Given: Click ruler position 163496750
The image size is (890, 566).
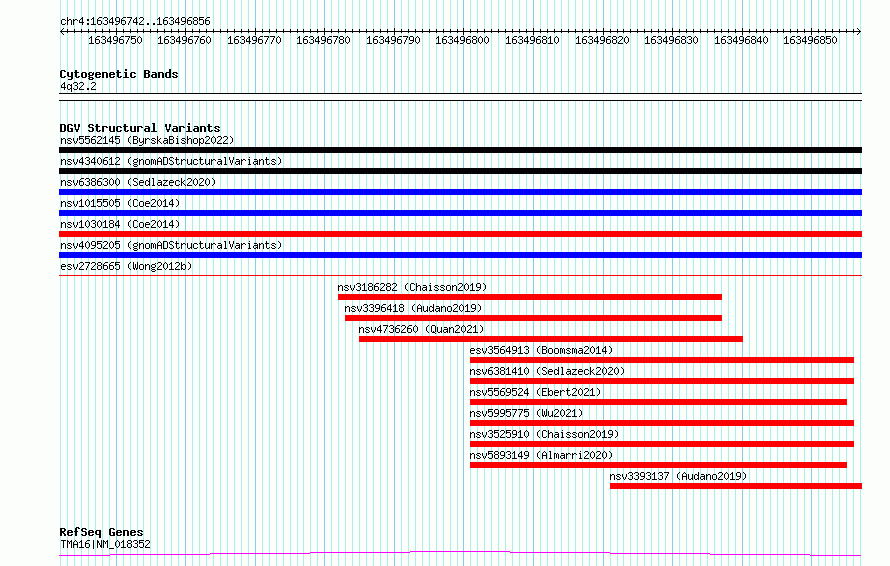Looking at the screenshot, I should (115, 40).
